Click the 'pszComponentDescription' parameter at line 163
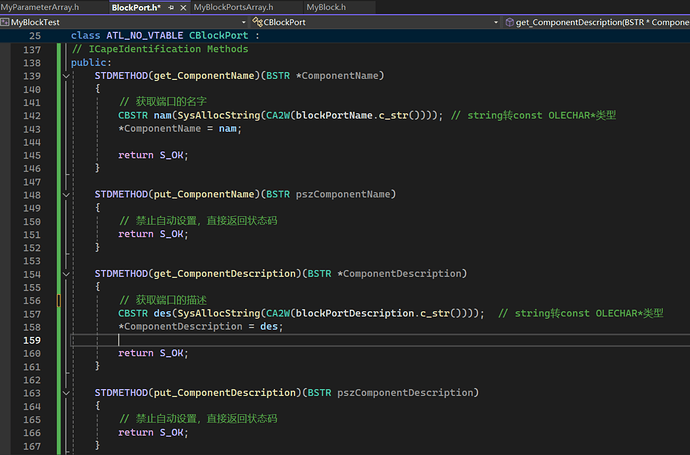Image resolution: width=690 pixels, height=455 pixels. (405, 393)
